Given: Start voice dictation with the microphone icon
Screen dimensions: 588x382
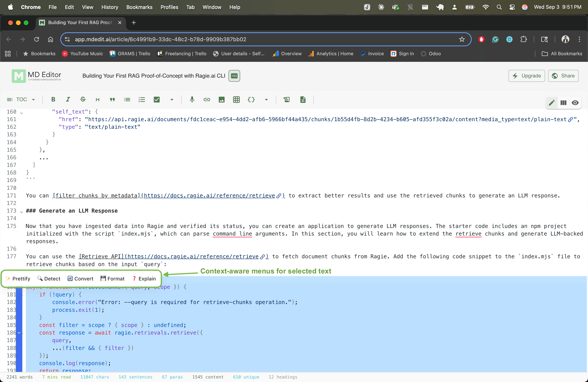Looking at the screenshot, I should pos(192,100).
